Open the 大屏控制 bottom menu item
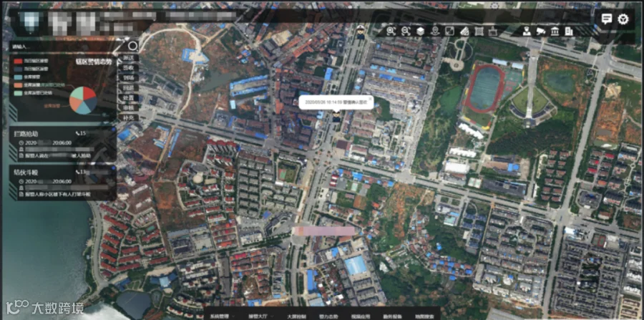 point(296,316)
